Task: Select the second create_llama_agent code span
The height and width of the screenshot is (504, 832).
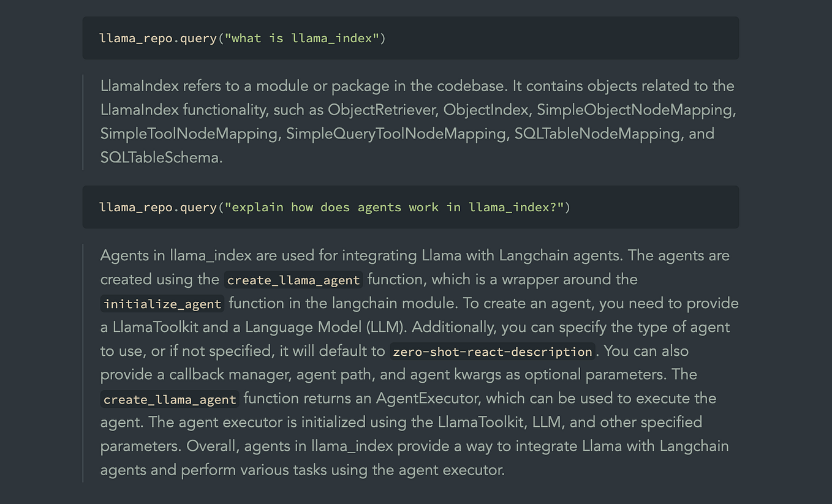Action: tap(169, 399)
